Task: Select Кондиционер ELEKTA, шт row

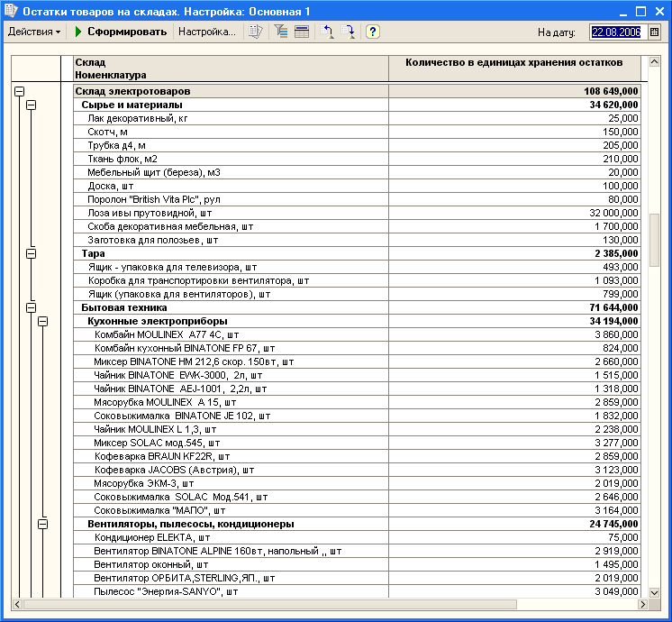Action: point(358,537)
